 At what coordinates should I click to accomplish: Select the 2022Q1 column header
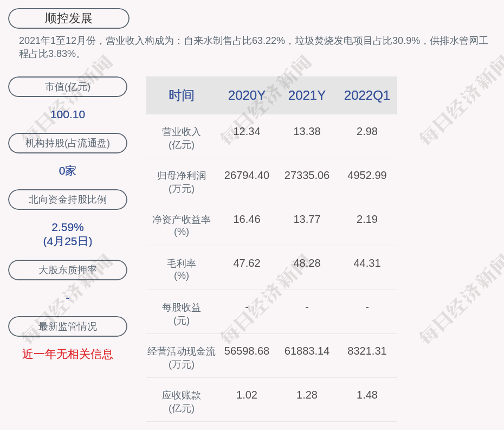click(367, 95)
